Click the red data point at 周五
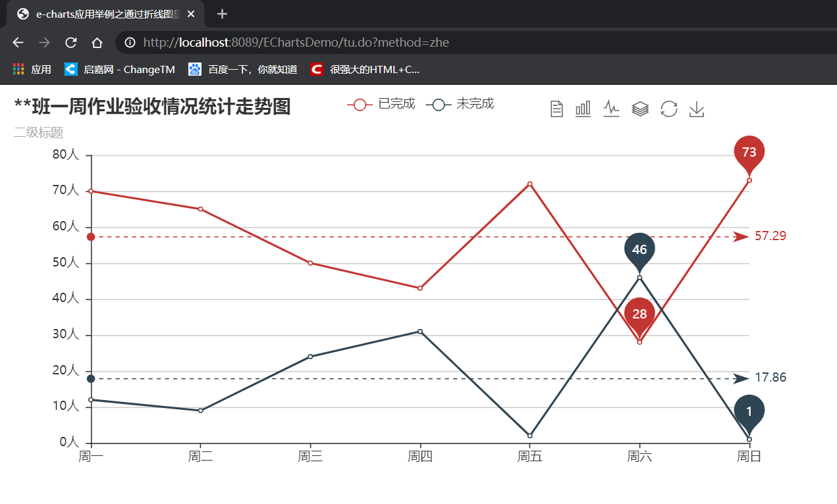 [x=529, y=184]
